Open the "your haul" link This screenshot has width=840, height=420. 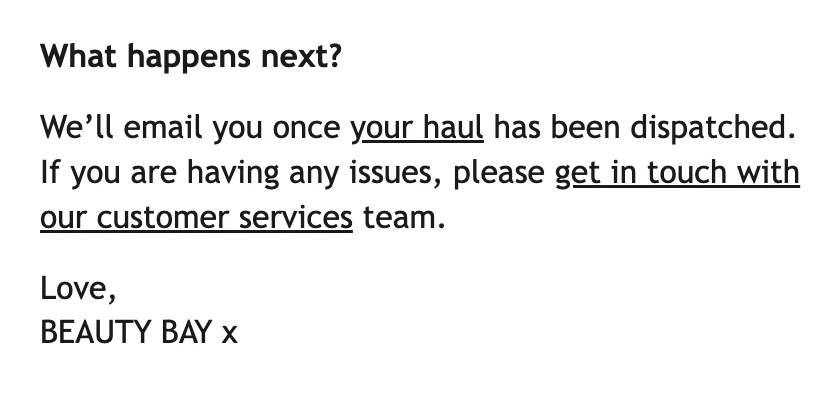[x=416, y=129]
